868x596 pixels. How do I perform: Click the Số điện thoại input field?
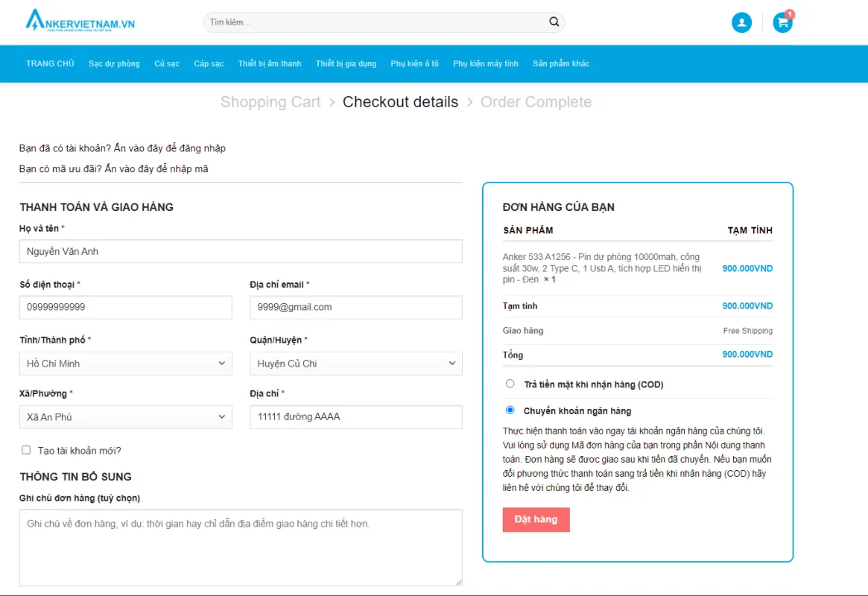tap(126, 307)
